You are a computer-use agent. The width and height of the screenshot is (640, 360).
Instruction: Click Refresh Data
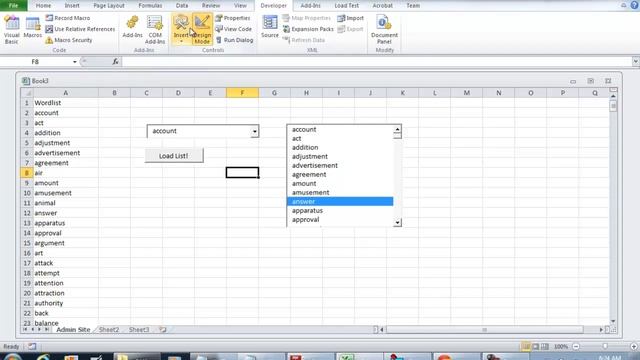coord(304,40)
